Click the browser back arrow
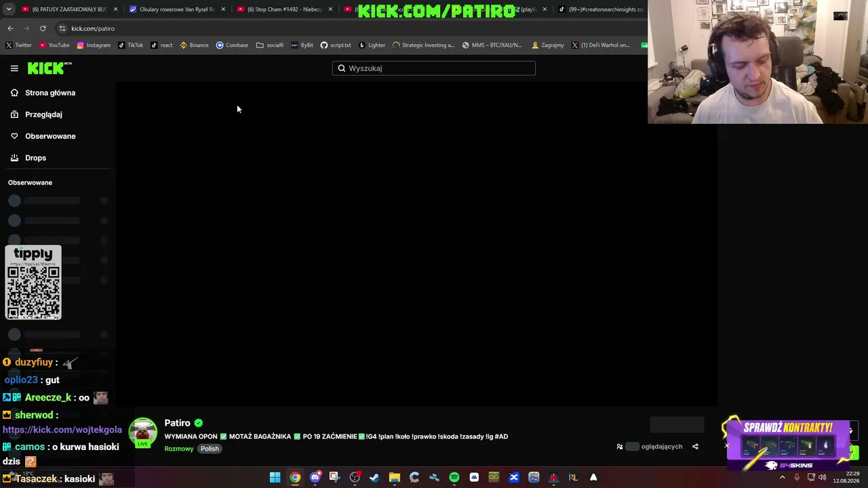 click(10, 28)
